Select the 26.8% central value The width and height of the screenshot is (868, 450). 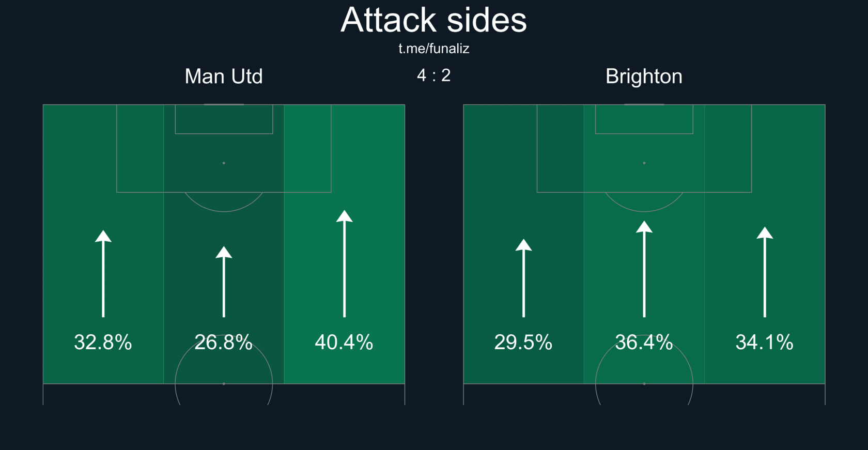pos(223,342)
